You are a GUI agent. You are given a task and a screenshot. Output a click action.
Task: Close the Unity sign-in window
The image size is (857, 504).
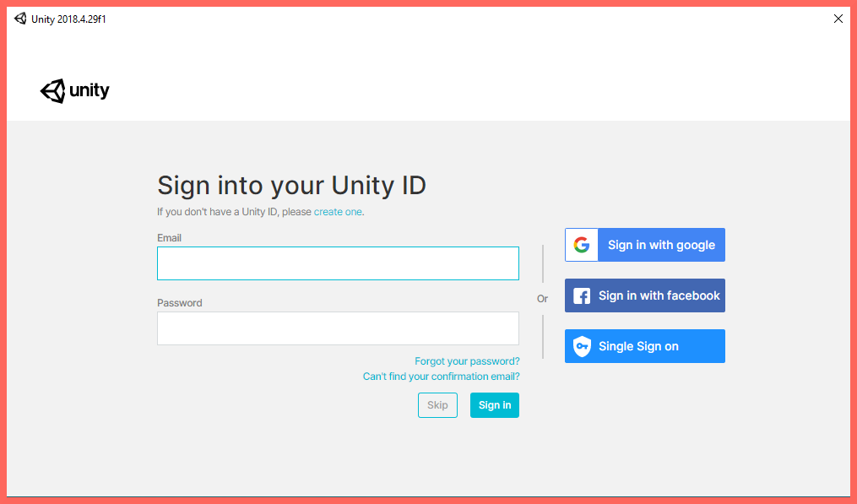point(838,19)
